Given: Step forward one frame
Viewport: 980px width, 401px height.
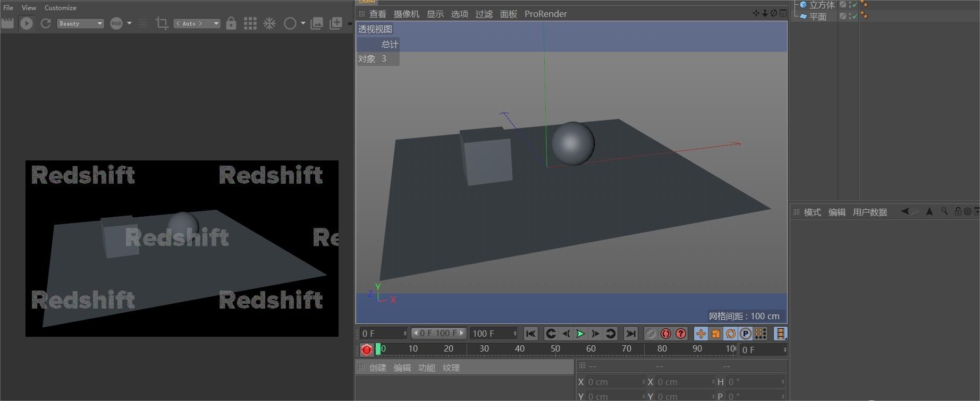Looking at the screenshot, I should [595, 334].
